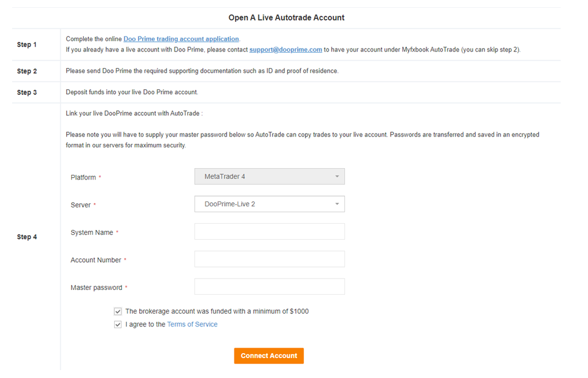588x378 pixels.
Task: Click the 'Account Number' field label
Action: pyautogui.click(x=96, y=260)
